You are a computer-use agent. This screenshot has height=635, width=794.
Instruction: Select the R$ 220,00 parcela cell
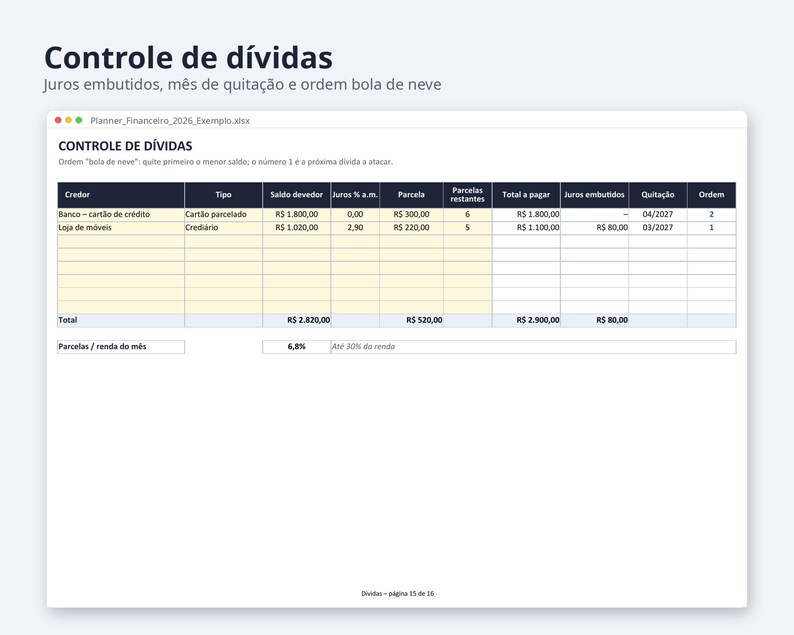[x=411, y=228]
